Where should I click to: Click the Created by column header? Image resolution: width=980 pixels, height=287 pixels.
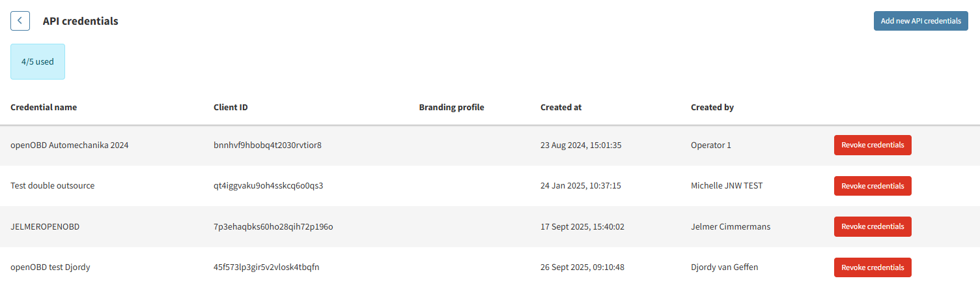point(712,108)
